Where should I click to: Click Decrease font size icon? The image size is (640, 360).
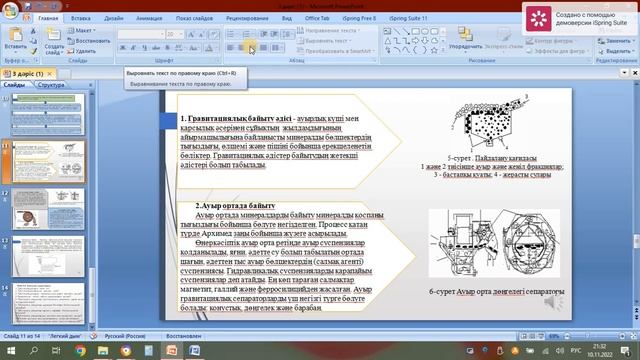202,34
